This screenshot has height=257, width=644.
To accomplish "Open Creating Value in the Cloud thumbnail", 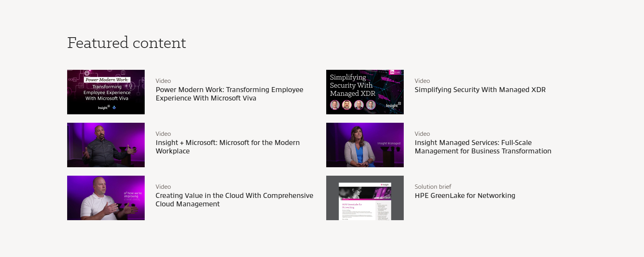I will coord(106,198).
